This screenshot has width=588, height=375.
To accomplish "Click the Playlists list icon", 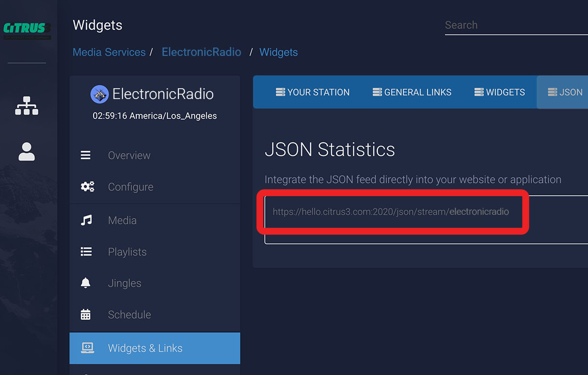I will [x=86, y=252].
